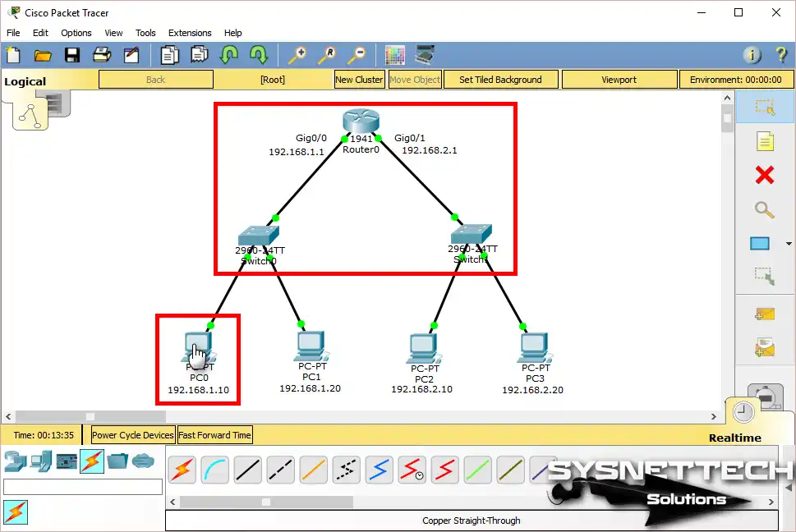Switch to the Physical workspace tab icon
Screen dimensions: 796x532
click(x=57, y=104)
